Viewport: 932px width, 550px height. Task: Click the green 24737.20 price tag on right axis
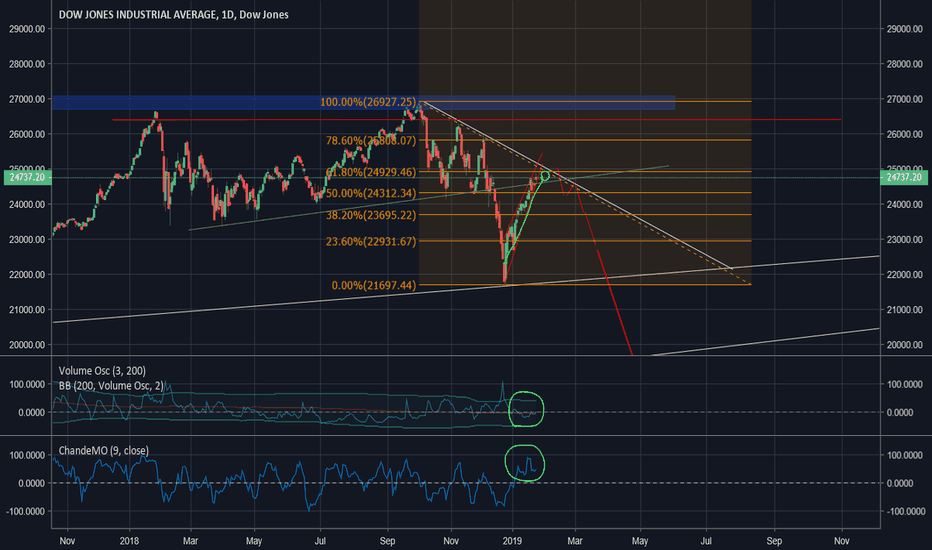tap(903, 177)
